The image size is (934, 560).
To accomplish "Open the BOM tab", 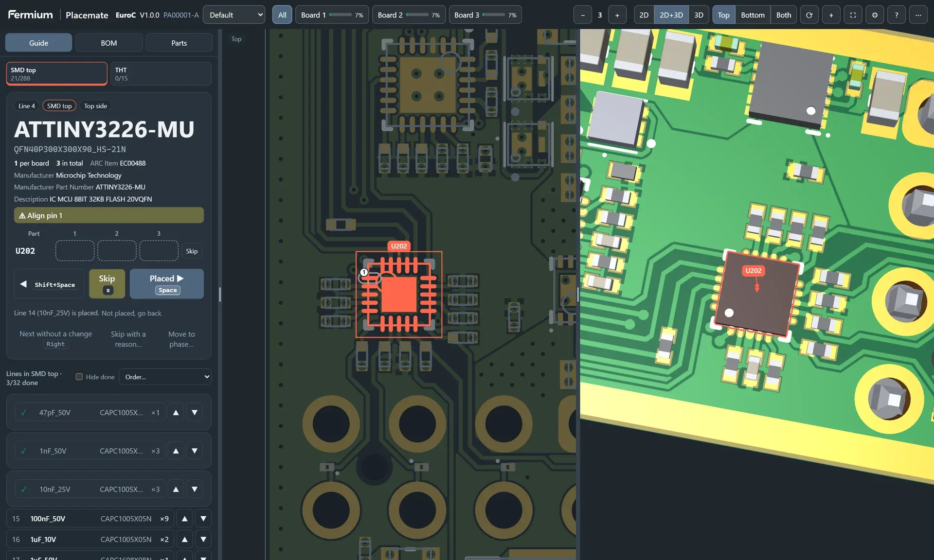I will pos(108,43).
